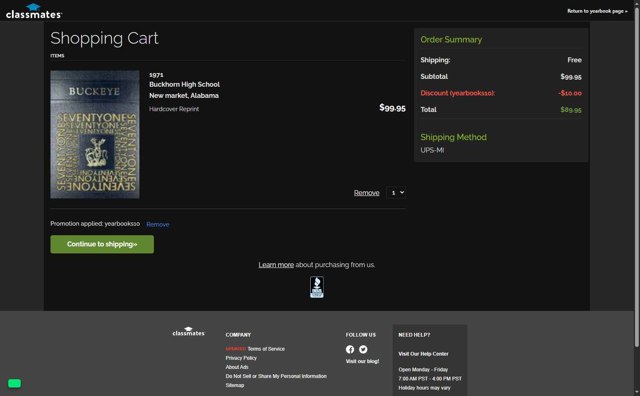The image size is (640, 396).
Task: Click the green chat widget icon
Action: click(14, 383)
